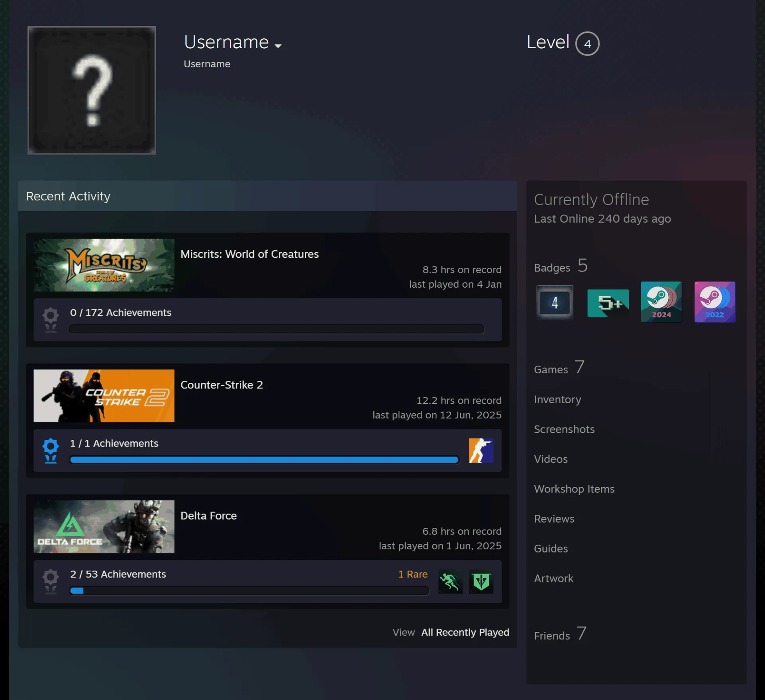Screen dimensions: 765x700
Task: Open the Workshop Items link
Action: [x=574, y=489]
